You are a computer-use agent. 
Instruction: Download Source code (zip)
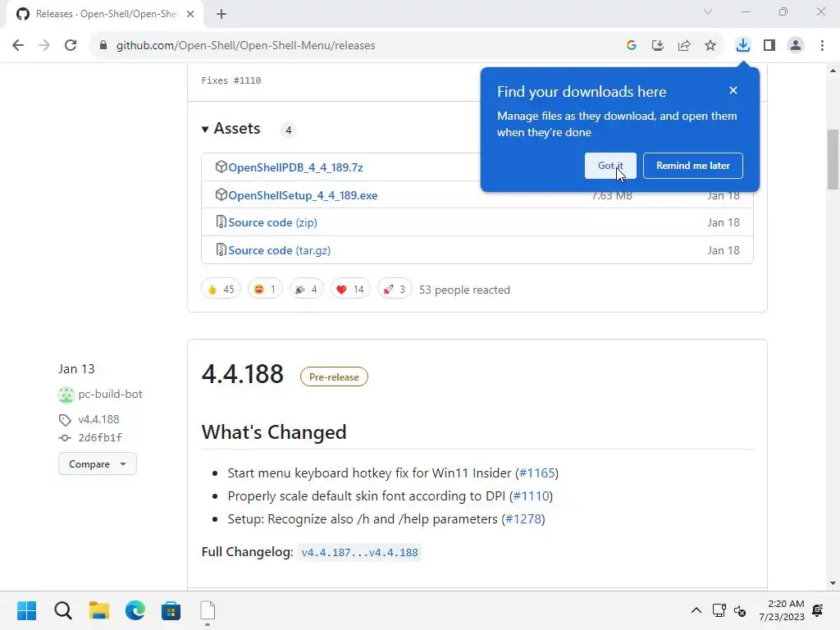272,222
